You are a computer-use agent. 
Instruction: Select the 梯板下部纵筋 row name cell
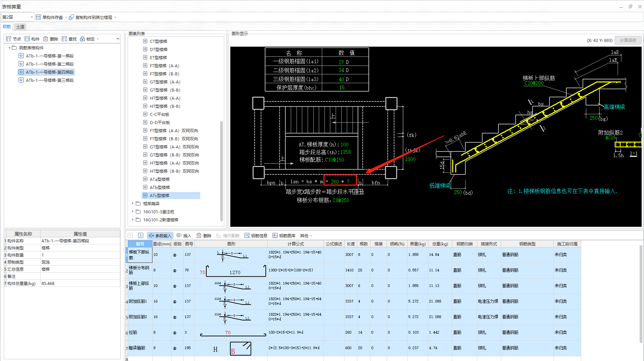click(140, 255)
